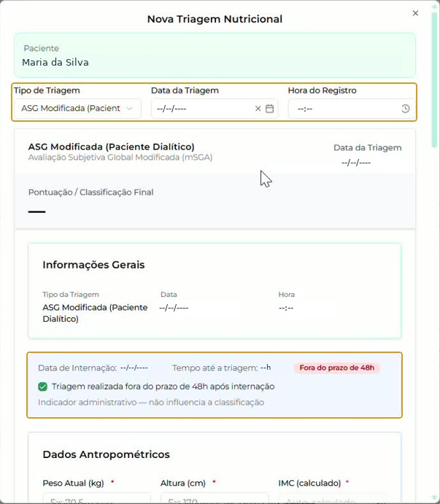Screen dimensions: 440x504
Task: Click the Indicador administrativo note text
Action: coord(151,403)
